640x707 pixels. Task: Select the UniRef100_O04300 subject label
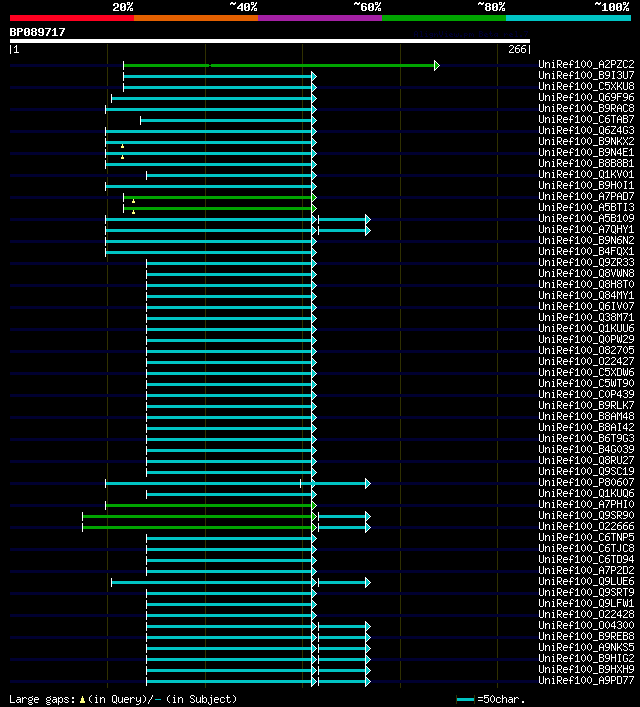tap(586, 625)
